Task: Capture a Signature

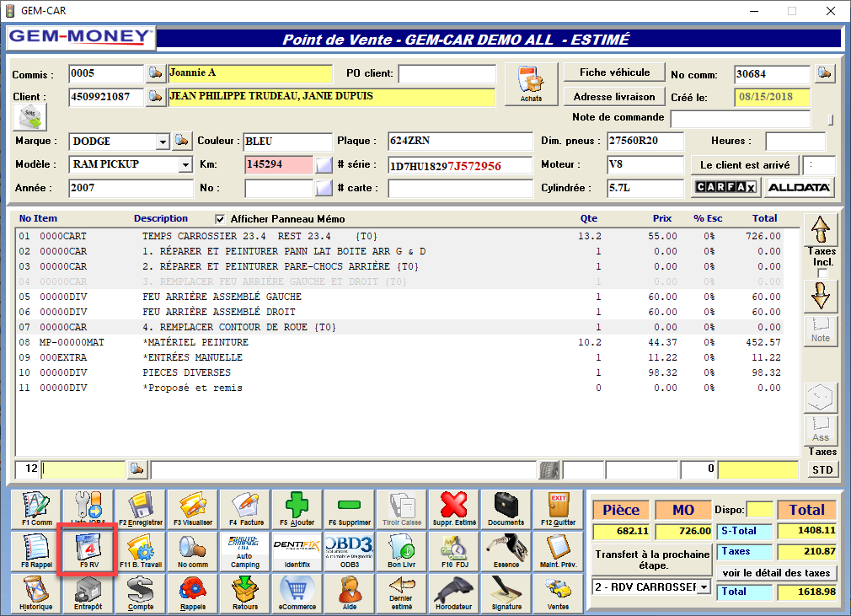Action: [x=506, y=593]
